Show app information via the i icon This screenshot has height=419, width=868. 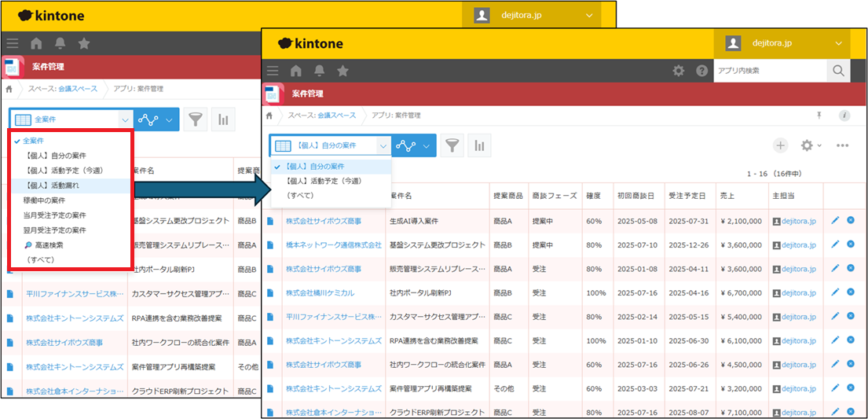click(844, 116)
